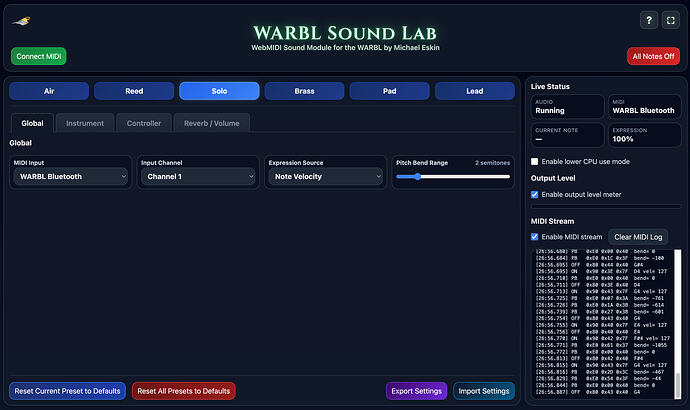Click log row 'bend= -44'

[x=598, y=379]
